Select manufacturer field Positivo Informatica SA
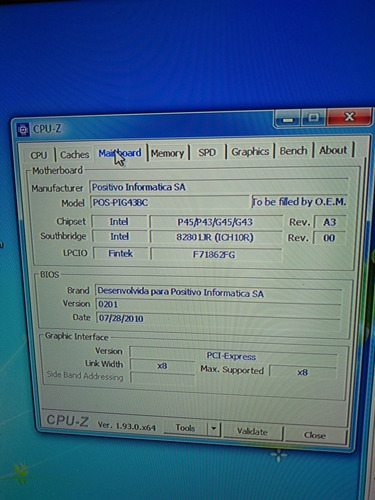This screenshot has height=500, width=375. coord(219,186)
